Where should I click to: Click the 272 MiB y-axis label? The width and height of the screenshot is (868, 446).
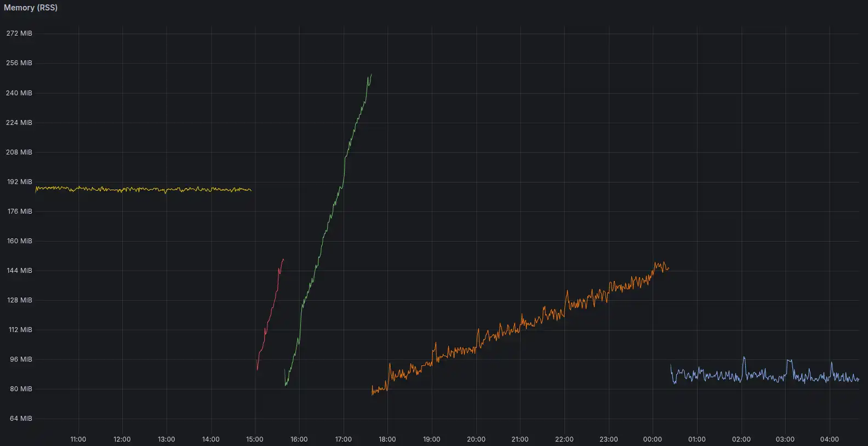click(x=19, y=33)
